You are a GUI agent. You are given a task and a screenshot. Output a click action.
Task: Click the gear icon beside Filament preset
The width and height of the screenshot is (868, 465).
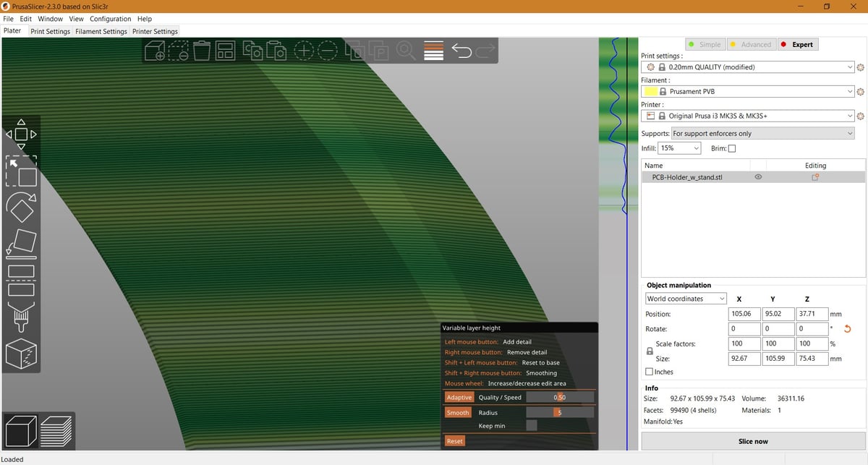[861, 92]
